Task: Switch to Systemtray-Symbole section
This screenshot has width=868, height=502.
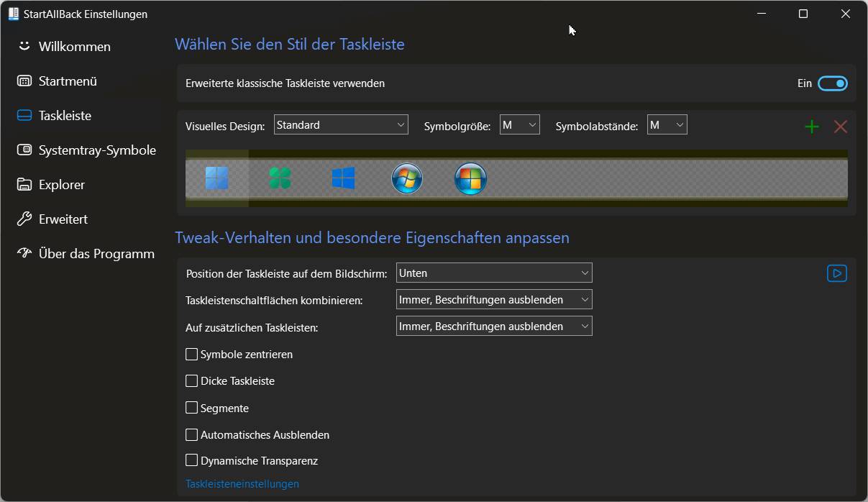Action: 96,150
